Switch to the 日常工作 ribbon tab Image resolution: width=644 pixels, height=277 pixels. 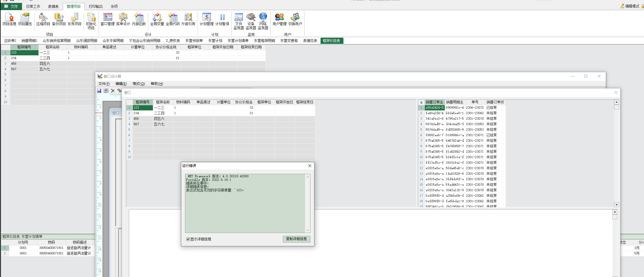coord(33,6)
